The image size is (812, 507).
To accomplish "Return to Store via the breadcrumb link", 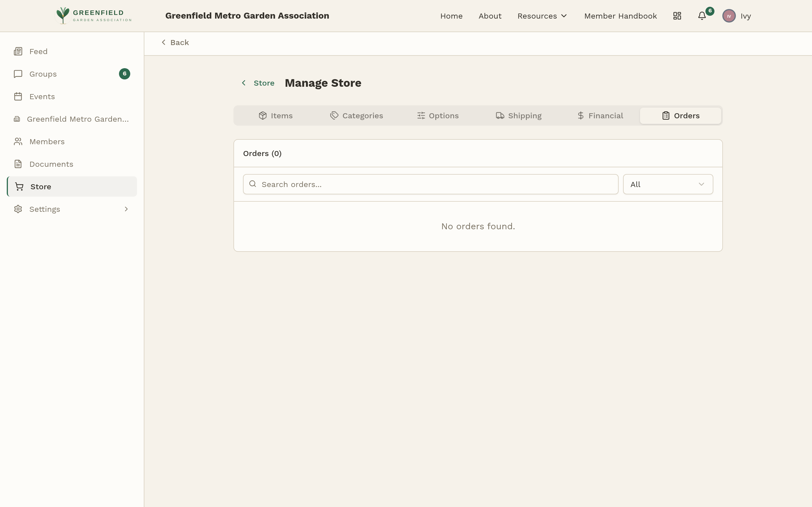I will 264,83.
